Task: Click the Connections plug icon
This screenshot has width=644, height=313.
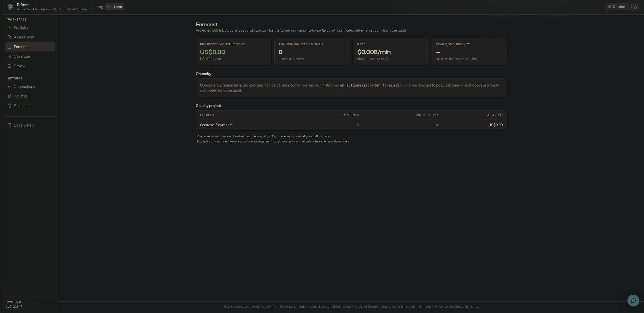Action: [9, 87]
